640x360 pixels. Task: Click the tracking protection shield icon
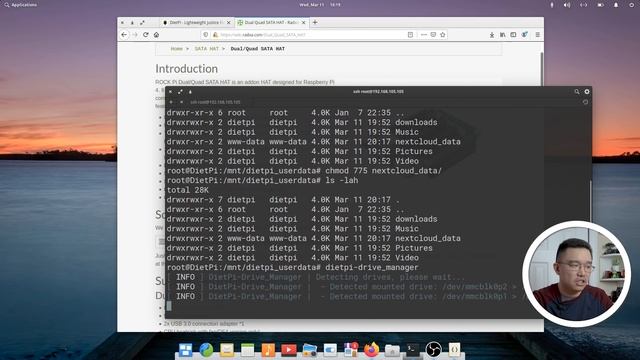pos(206,35)
